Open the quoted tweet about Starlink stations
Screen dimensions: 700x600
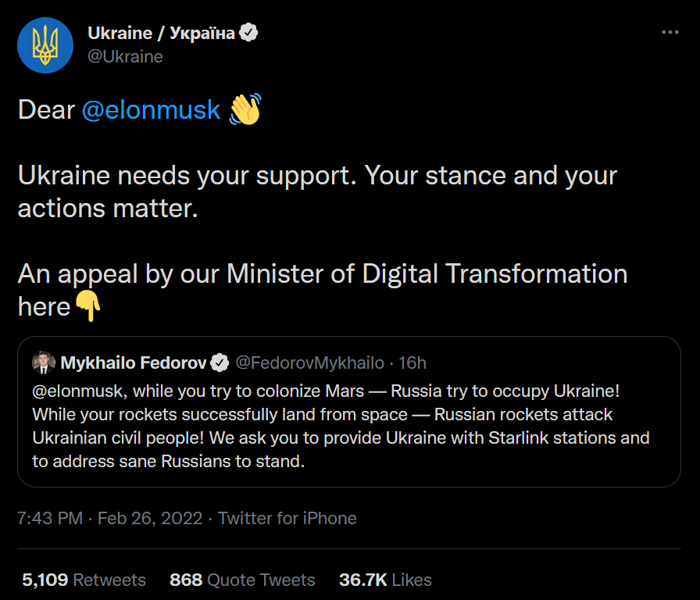coord(341,426)
